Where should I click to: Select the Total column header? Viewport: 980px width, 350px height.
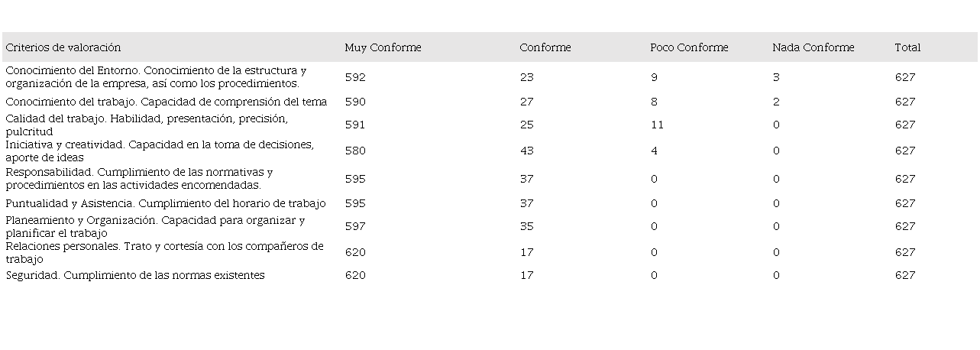click(x=907, y=47)
